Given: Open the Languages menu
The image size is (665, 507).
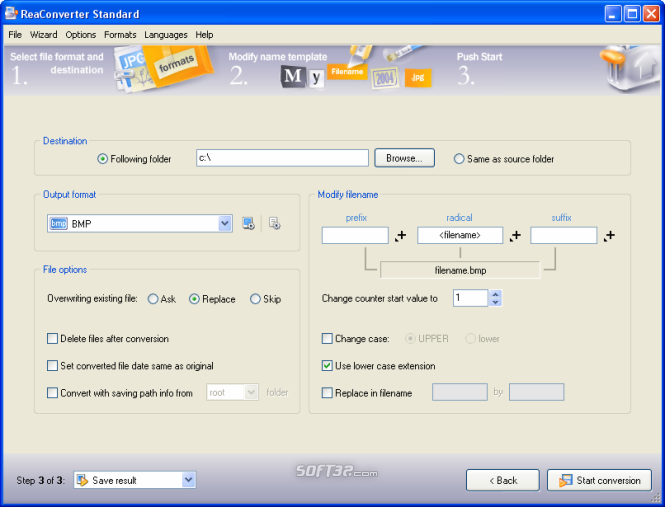Looking at the screenshot, I should [x=166, y=35].
